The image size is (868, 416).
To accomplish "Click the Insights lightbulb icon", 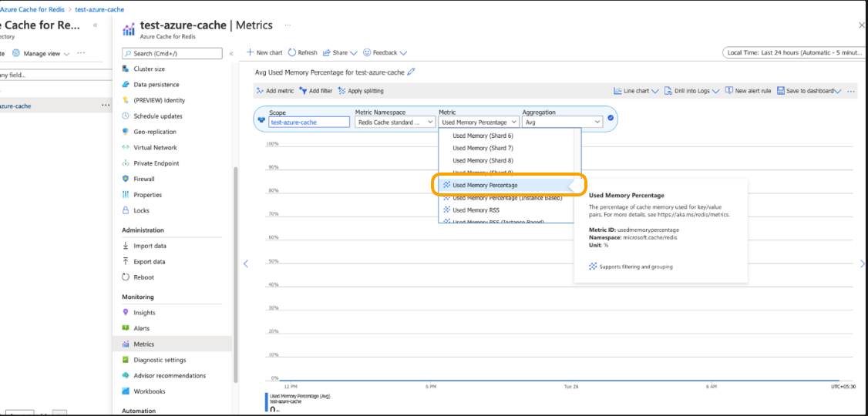I will [x=125, y=313].
